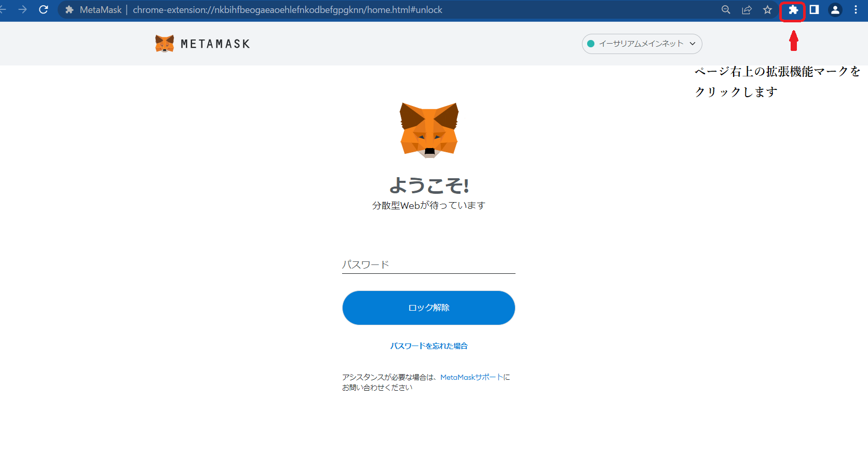The image size is (868, 451).
Task: Click the ロック解除 unlock button
Action: pos(428,308)
